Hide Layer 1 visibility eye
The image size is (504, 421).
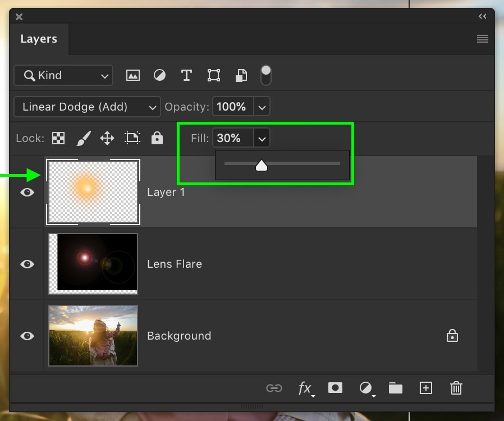(x=27, y=192)
